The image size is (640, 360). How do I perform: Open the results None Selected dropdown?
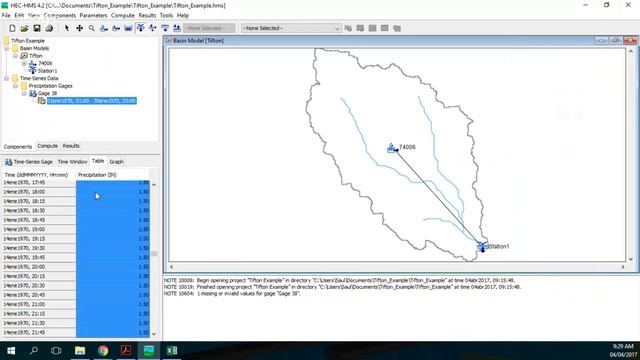[291, 28]
